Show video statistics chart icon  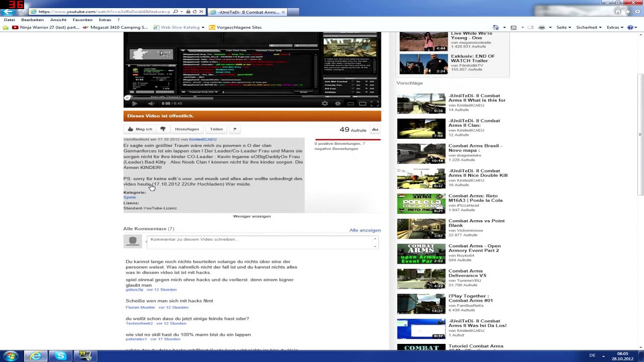tap(375, 130)
